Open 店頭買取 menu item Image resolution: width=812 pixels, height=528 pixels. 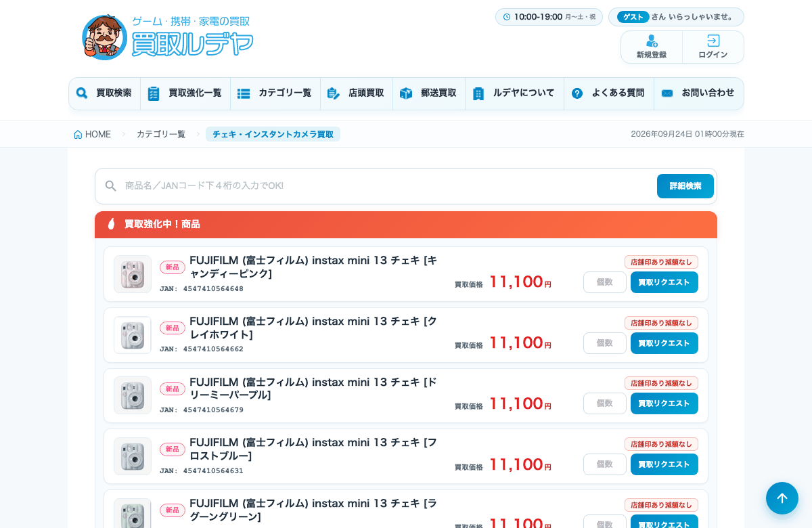click(357, 93)
